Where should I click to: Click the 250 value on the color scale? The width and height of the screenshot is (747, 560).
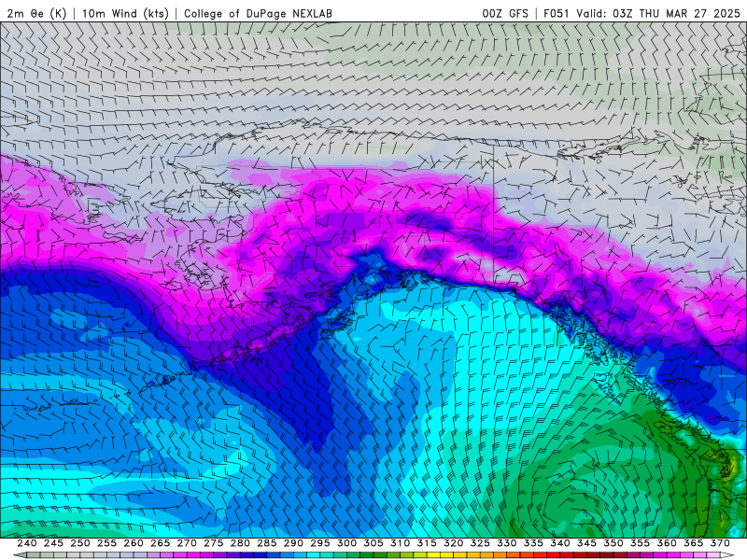pos(80,543)
